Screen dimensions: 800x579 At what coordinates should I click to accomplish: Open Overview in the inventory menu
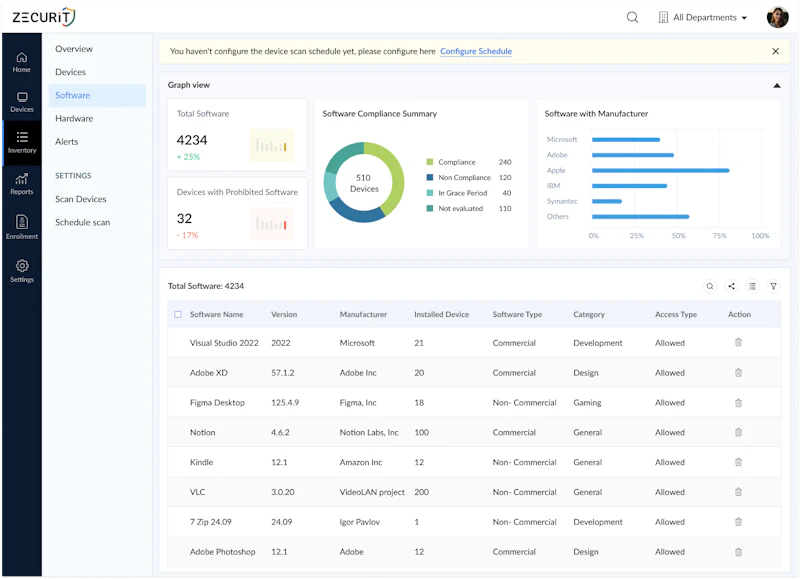click(x=74, y=49)
